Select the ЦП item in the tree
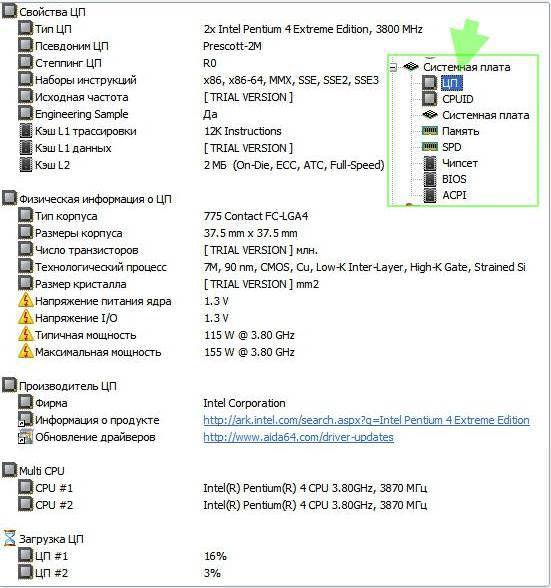 (451, 83)
